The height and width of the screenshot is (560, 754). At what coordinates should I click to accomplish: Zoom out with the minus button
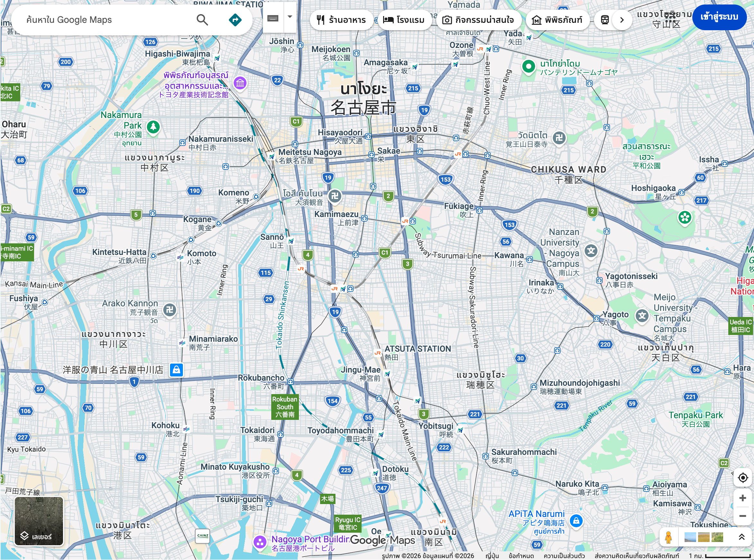[x=742, y=516]
